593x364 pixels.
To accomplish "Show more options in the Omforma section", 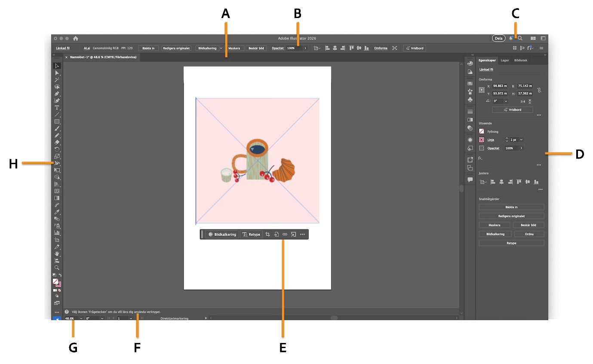I will [539, 115].
